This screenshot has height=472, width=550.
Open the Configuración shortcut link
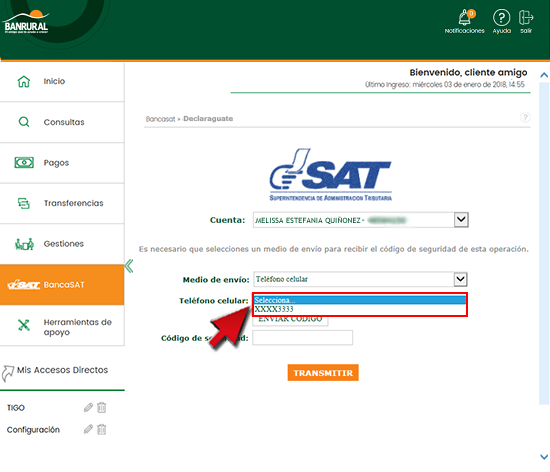(33, 430)
